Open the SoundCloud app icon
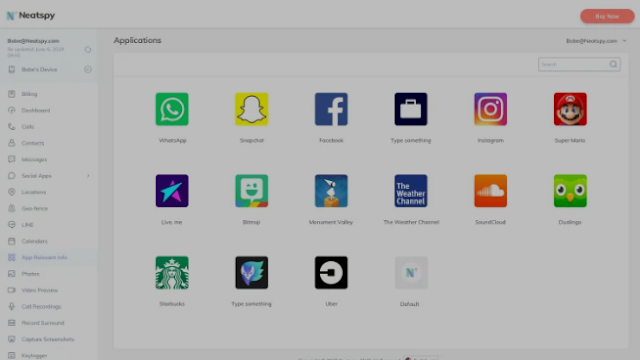The height and width of the screenshot is (360, 640). coord(490,191)
